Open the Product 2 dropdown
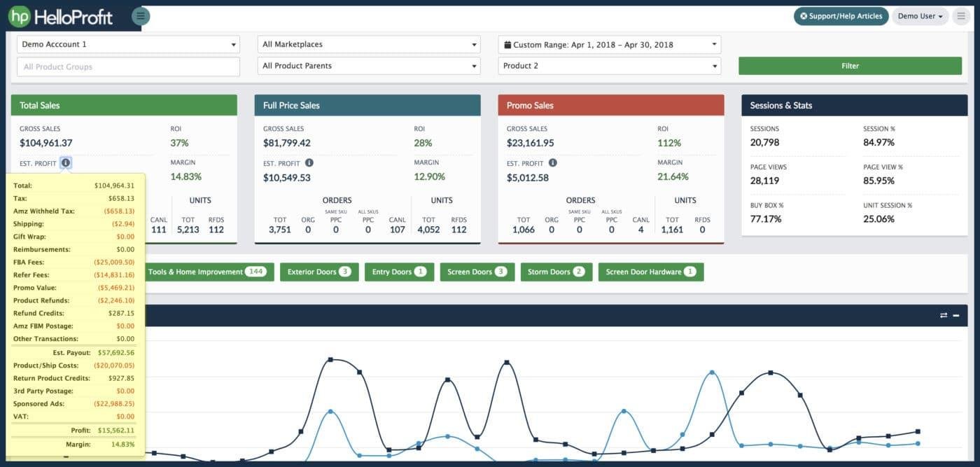Viewport: 980px width, 467px height. pos(609,66)
